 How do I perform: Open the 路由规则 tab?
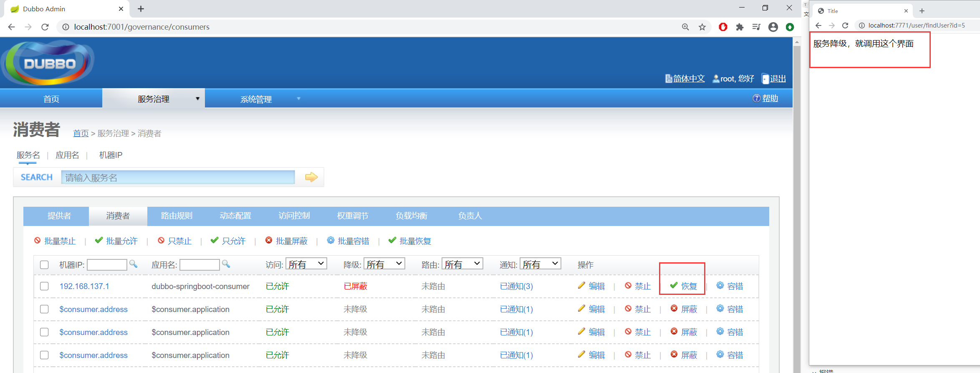pyautogui.click(x=177, y=216)
